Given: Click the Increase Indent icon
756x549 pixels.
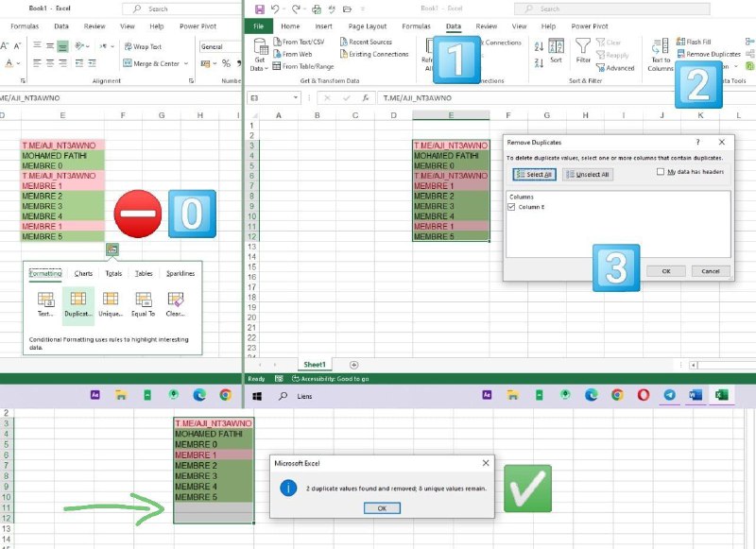Looking at the screenshot, I should point(92,63).
